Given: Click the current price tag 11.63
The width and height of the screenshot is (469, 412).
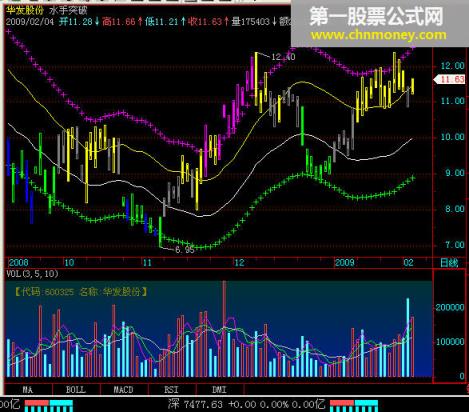Looking at the screenshot, I should click(450, 80).
